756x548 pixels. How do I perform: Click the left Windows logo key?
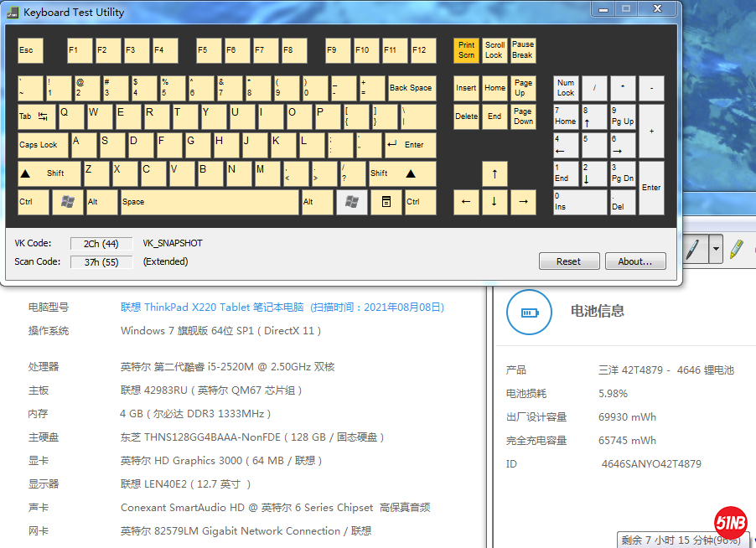tap(68, 202)
